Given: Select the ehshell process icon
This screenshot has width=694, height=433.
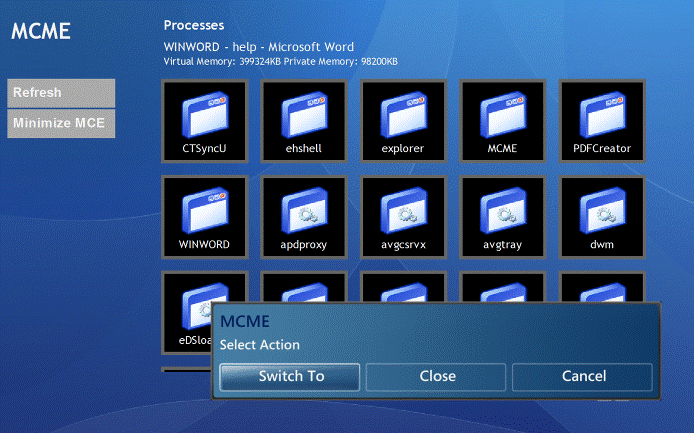Looking at the screenshot, I should [x=304, y=121].
